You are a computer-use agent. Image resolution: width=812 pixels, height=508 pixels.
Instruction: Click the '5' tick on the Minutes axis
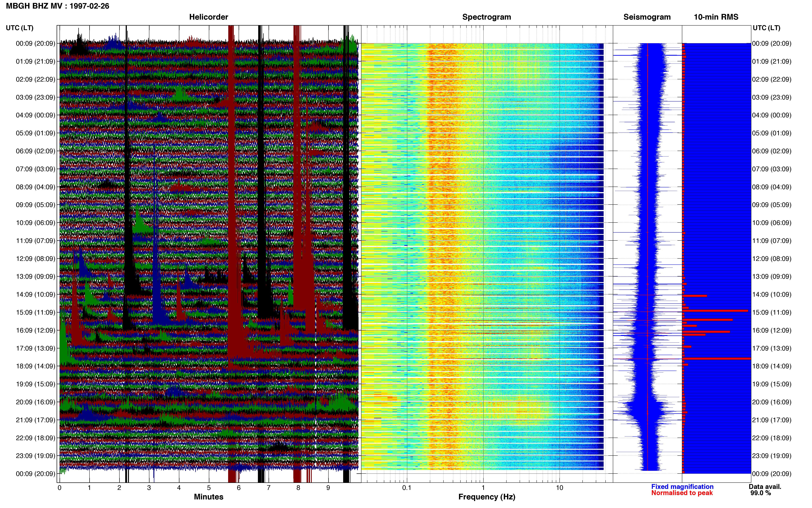209,487
